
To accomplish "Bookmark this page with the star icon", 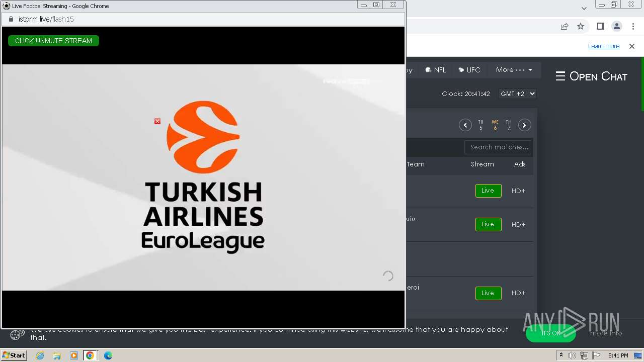I will pos(581,26).
